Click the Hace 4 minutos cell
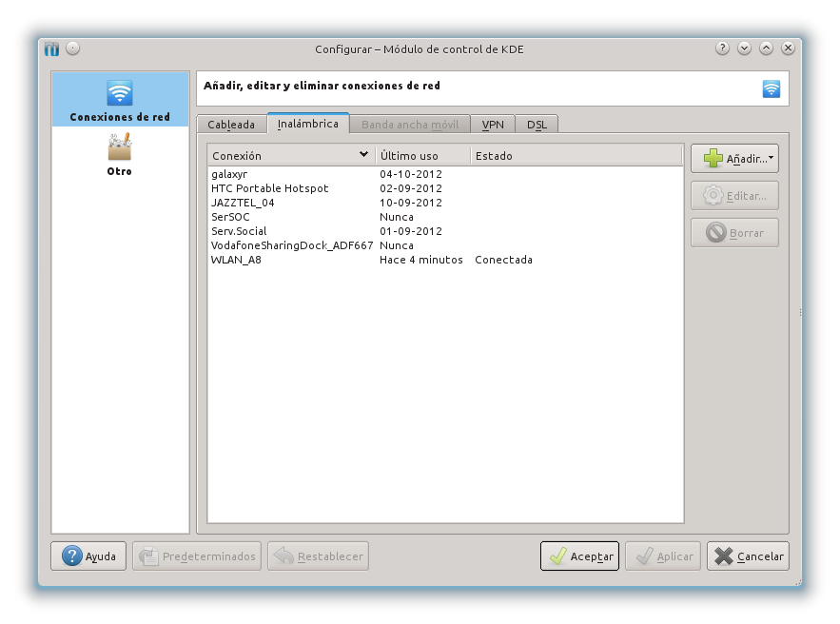Image resolution: width=840 pixels, height=624 pixels. click(x=421, y=260)
